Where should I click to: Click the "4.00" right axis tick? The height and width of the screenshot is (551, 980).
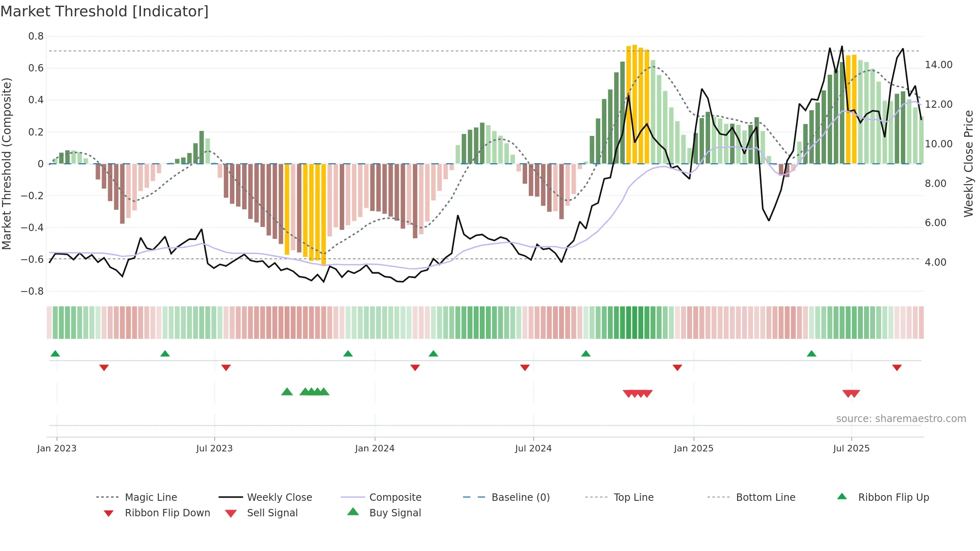coord(935,262)
